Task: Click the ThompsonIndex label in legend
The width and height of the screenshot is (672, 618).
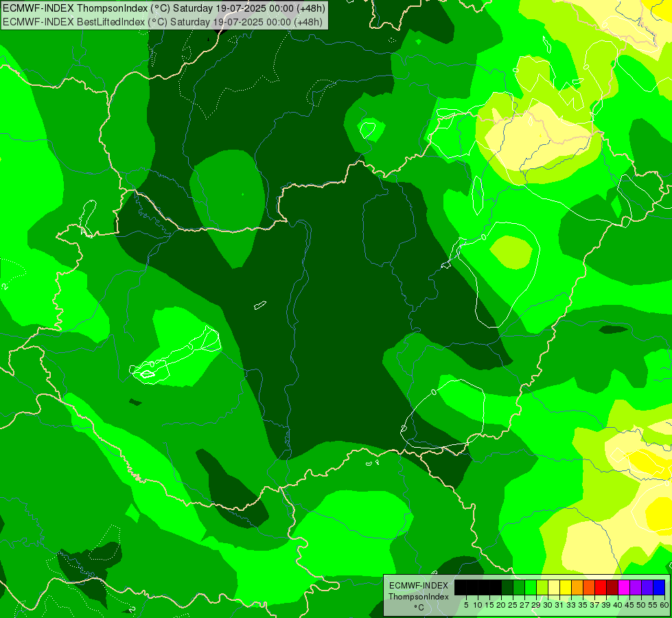Action: [x=419, y=597]
